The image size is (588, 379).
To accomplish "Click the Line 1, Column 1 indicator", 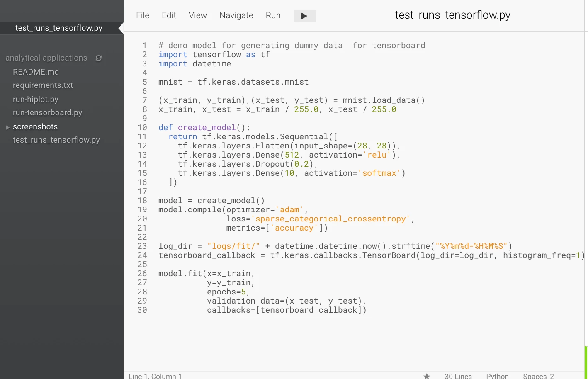I will [x=155, y=376].
